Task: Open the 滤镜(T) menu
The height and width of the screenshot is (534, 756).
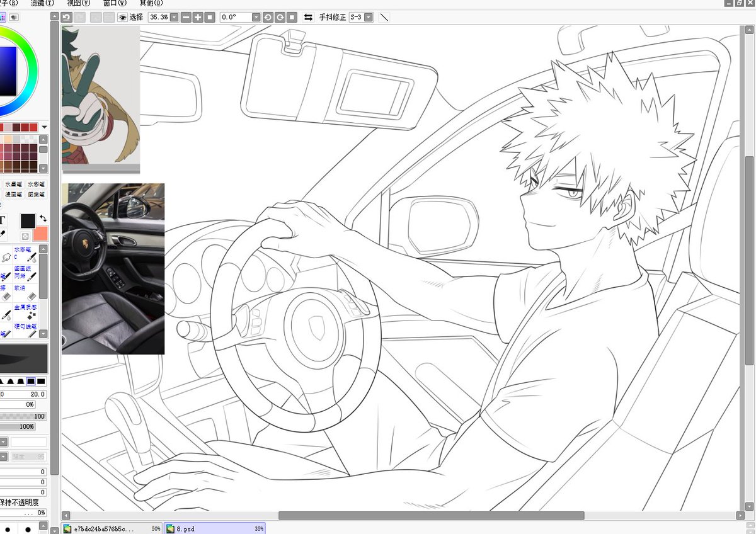Action: 41,3
